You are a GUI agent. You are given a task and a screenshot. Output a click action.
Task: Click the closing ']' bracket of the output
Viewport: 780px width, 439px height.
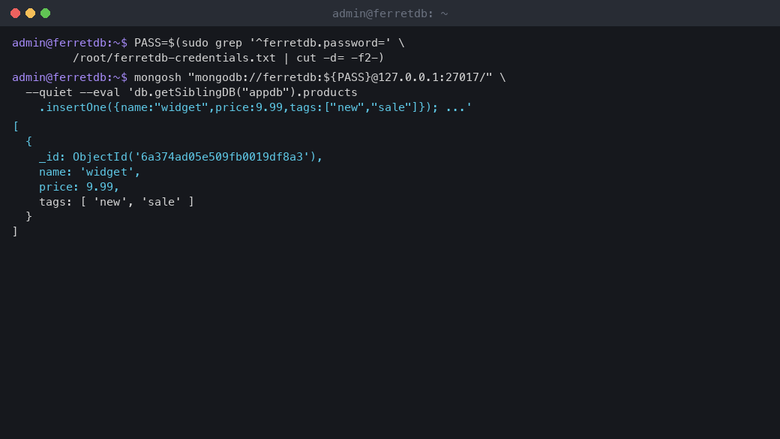pyautogui.click(x=15, y=232)
